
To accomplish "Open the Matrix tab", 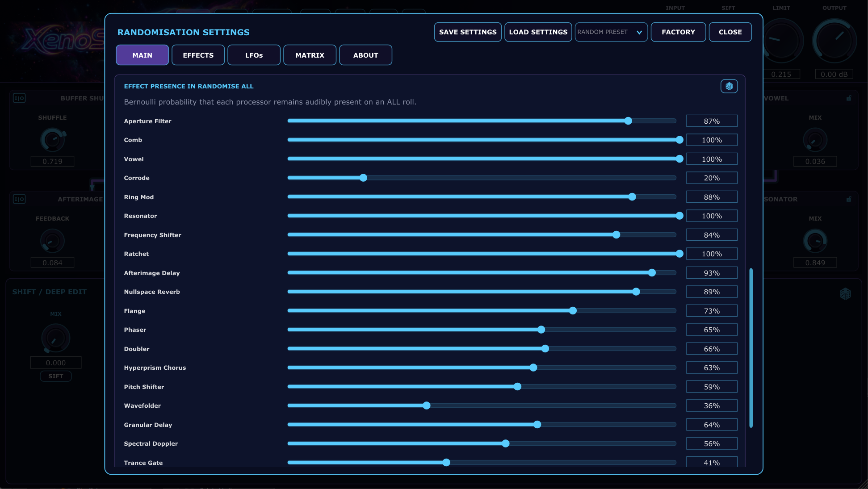I will (x=310, y=55).
